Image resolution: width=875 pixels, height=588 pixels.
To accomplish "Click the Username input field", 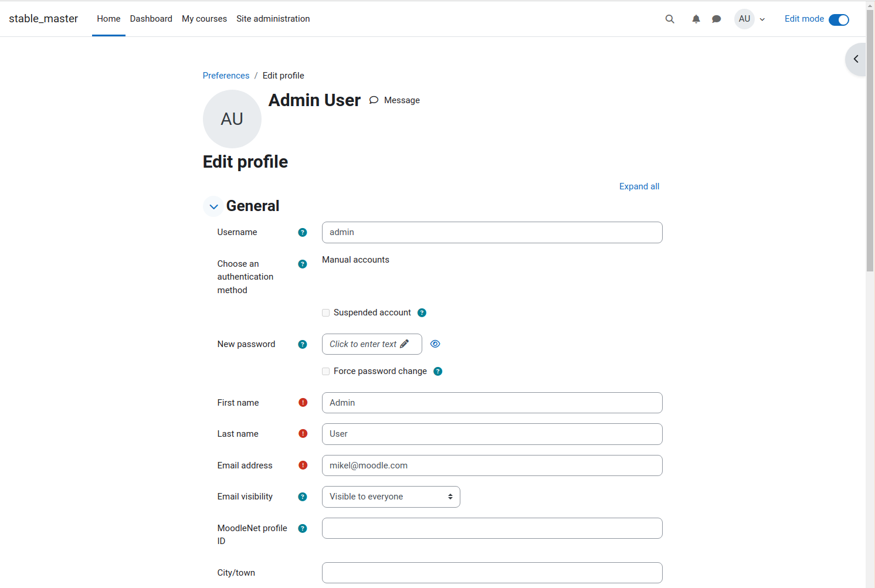I will click(492, 232).
